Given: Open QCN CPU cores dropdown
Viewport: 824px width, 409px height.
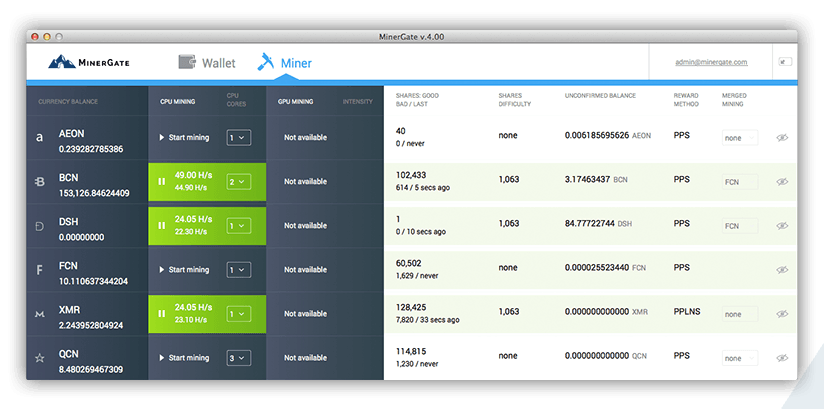Looking at the screenshot, I should tap(239, 359).
